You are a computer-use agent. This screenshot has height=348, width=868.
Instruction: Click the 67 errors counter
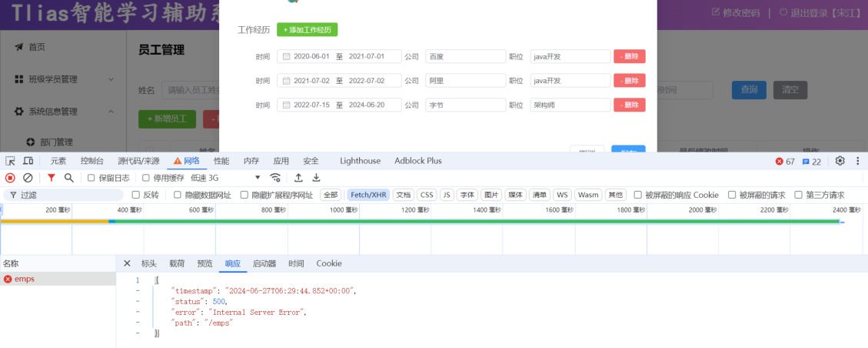(x=785, y=162)
